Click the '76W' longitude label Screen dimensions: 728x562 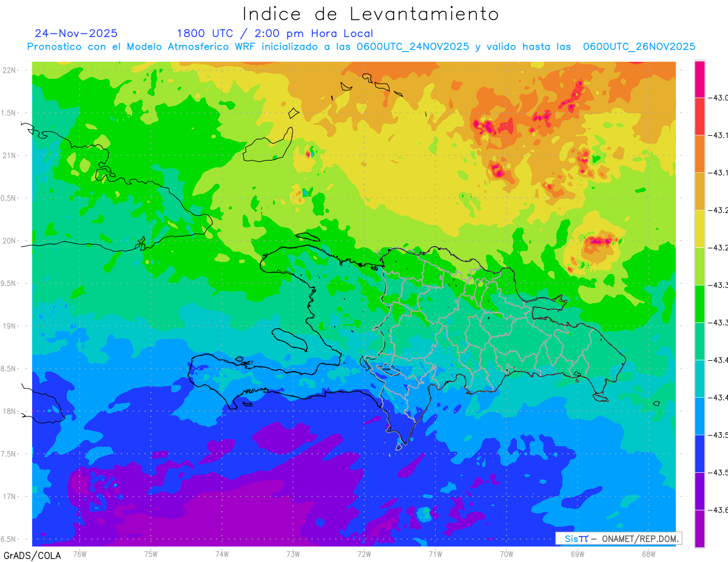point(79,554)
